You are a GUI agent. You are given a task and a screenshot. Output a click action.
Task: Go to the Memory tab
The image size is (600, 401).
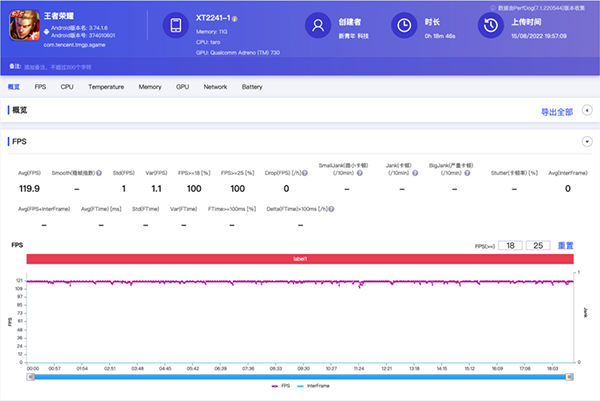click(150, 88)
